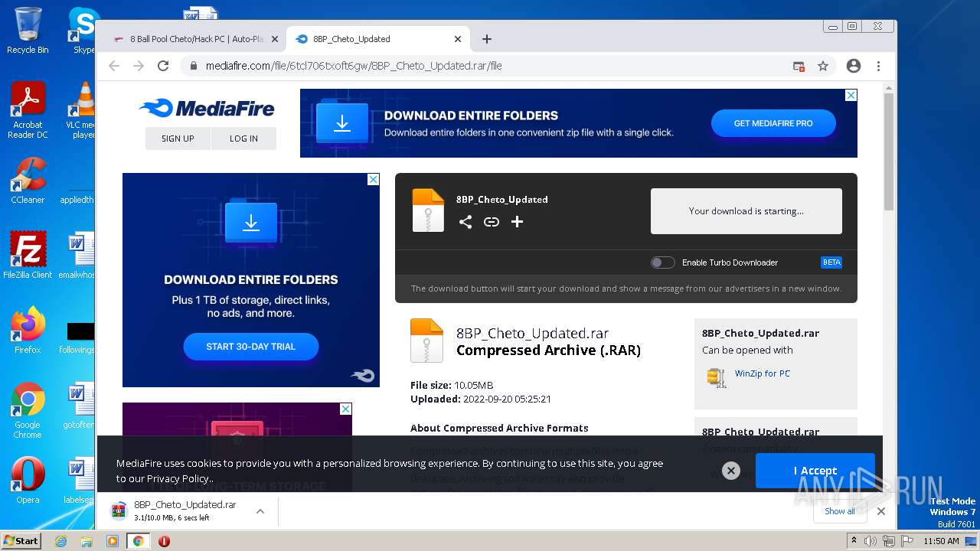
Task: Click the browser forward arrow
Action: [139, 66]
